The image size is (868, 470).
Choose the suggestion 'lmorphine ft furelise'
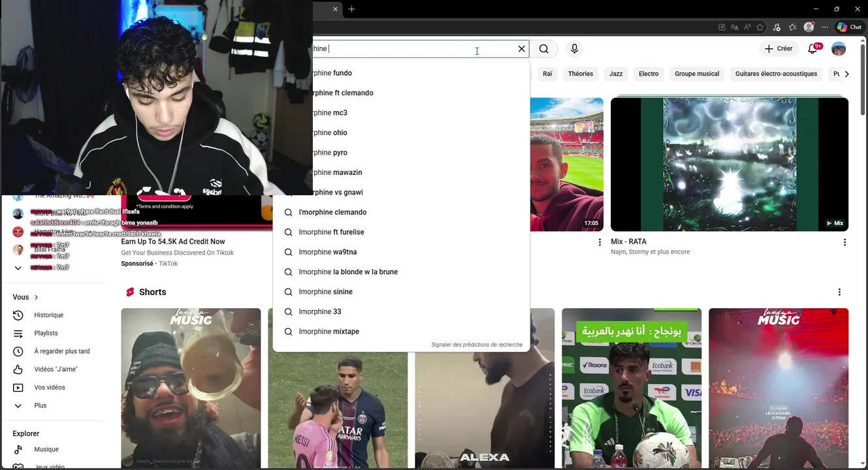tap(401, 232)
